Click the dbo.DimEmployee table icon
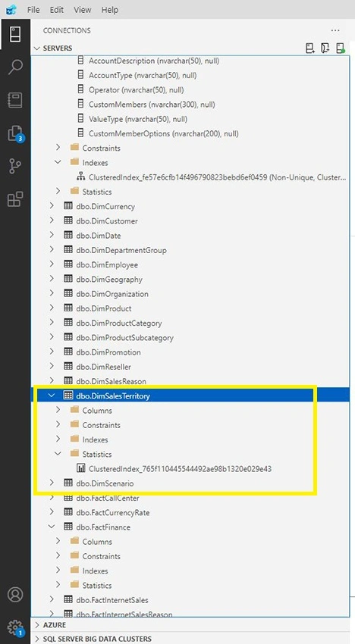The image size is (355, 644). point(68,264)
